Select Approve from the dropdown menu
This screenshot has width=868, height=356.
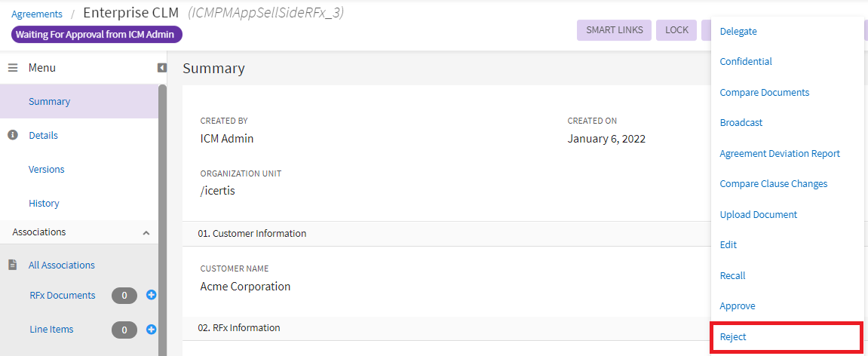click(x=738, y=306)
